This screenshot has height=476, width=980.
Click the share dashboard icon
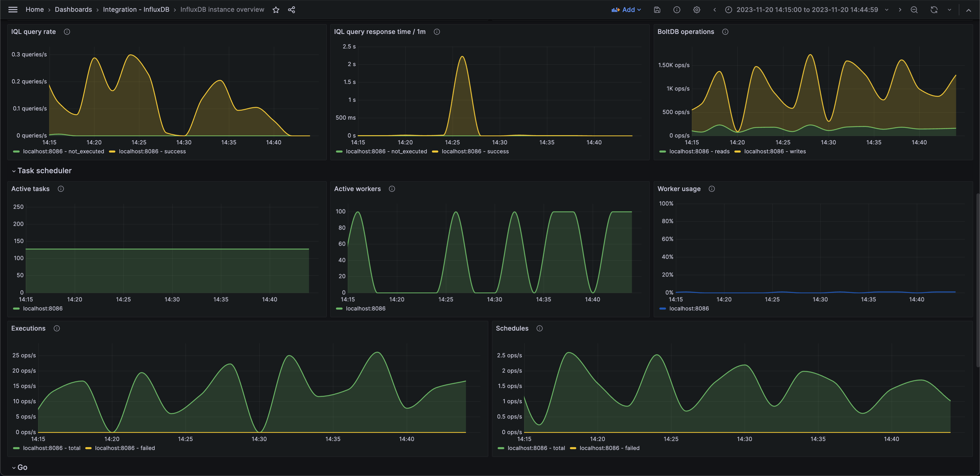coord(291,10)
